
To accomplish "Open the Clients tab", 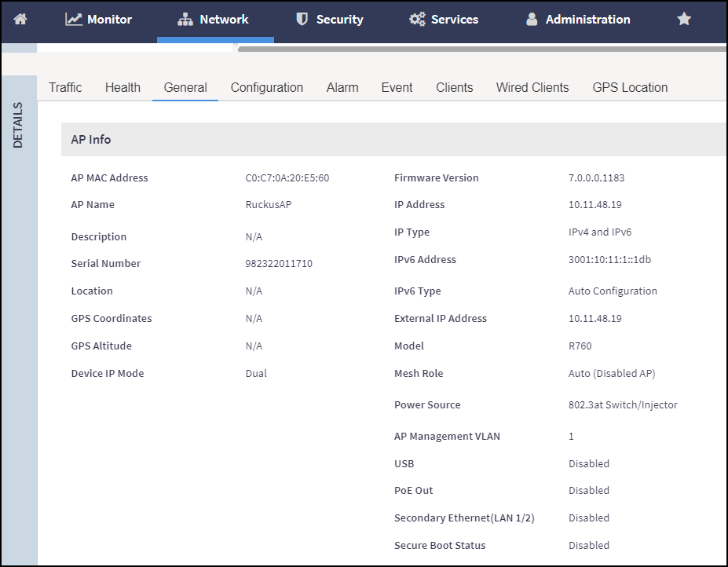I will click(454, 87).
